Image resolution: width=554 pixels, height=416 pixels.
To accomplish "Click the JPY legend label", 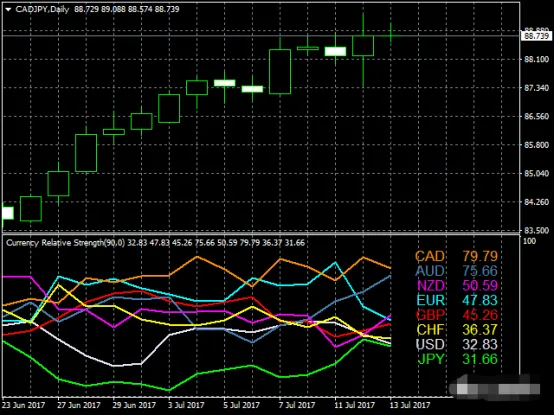I will click(431, 359).
